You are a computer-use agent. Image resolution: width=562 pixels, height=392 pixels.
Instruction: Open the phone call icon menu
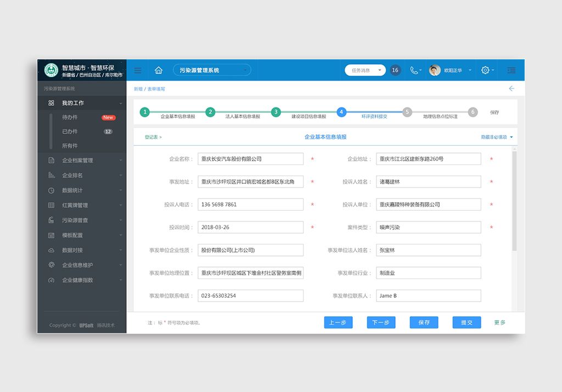coord(414,70)
